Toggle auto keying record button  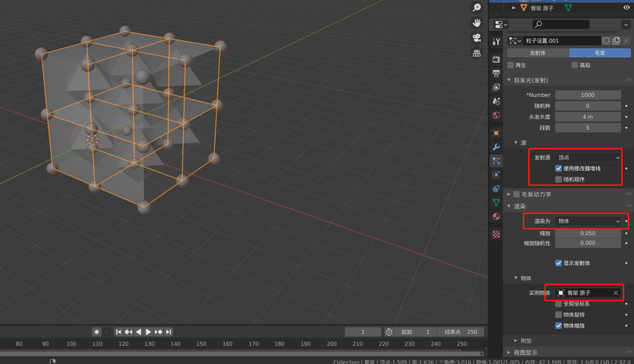(96, 332)
